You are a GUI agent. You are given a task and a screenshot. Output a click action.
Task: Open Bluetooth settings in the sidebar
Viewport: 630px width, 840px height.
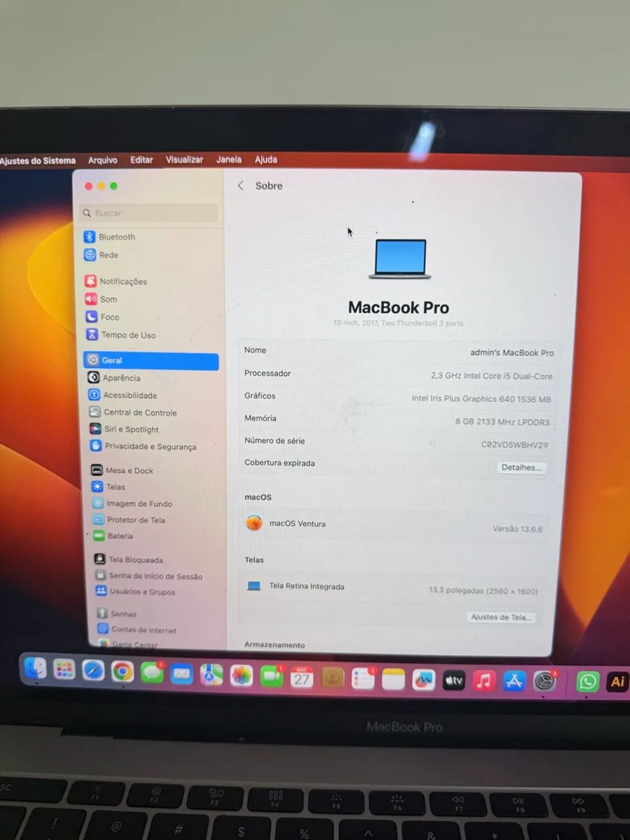click(x=110, y=237)
